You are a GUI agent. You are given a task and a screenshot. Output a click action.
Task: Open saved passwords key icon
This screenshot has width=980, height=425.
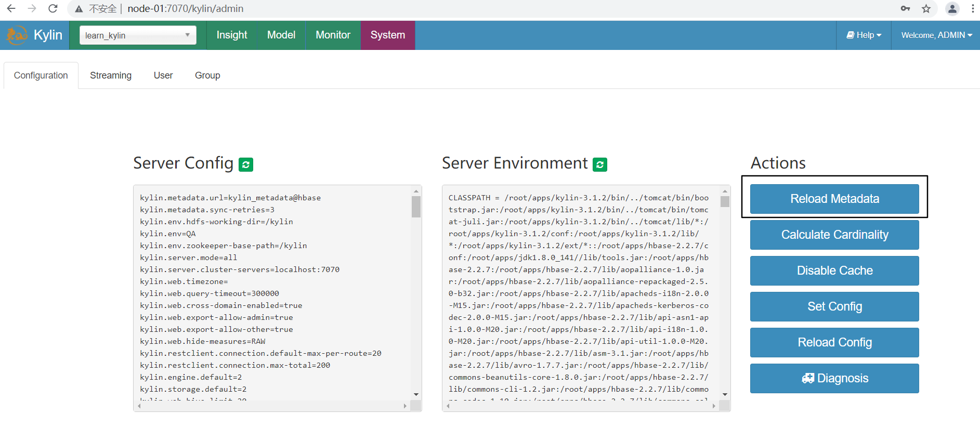click(905, 9)
